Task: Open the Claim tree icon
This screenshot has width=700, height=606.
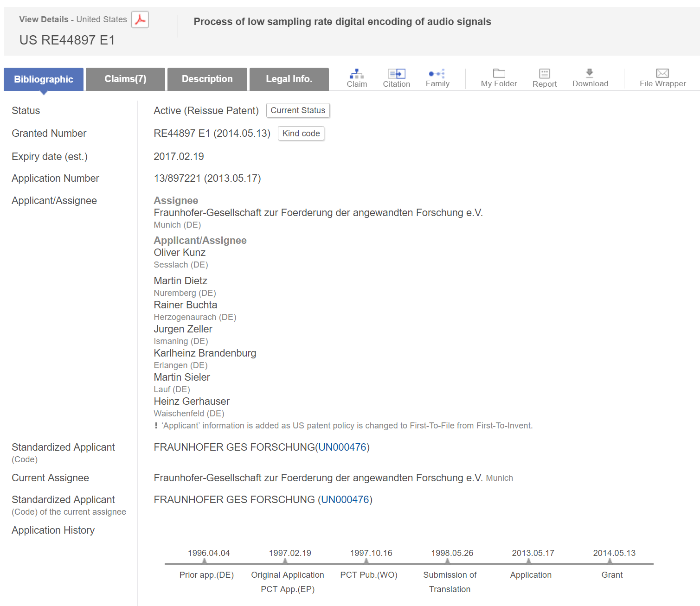Action: click(356, 74)
